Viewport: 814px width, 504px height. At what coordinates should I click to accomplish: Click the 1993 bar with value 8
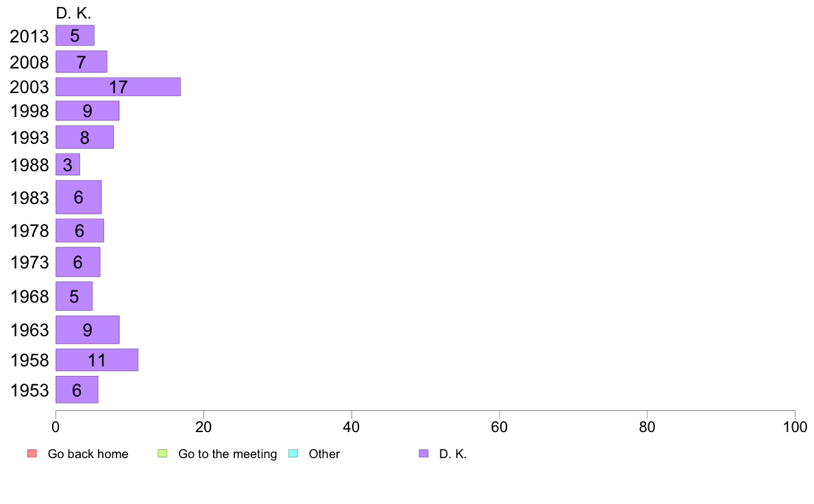tap(84, 137)
